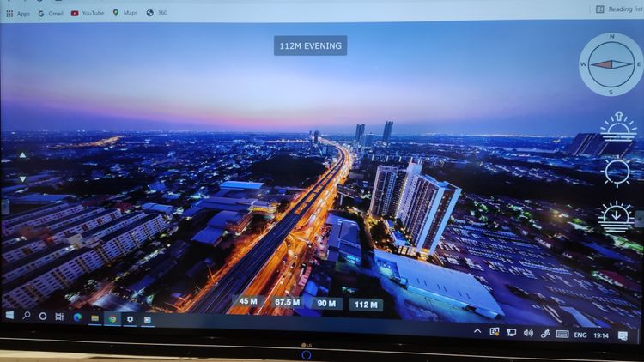Select the 45 M height view
Image resolution: width=644 pixels, height=362 pixels.
point(248,301)
